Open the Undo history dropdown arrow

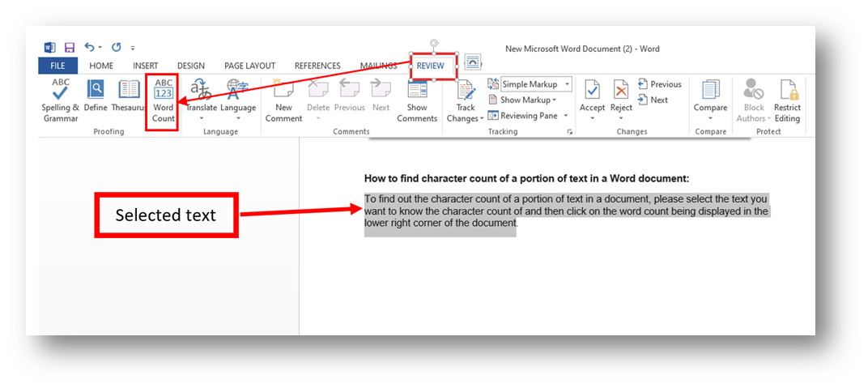[x=100, y=48]
